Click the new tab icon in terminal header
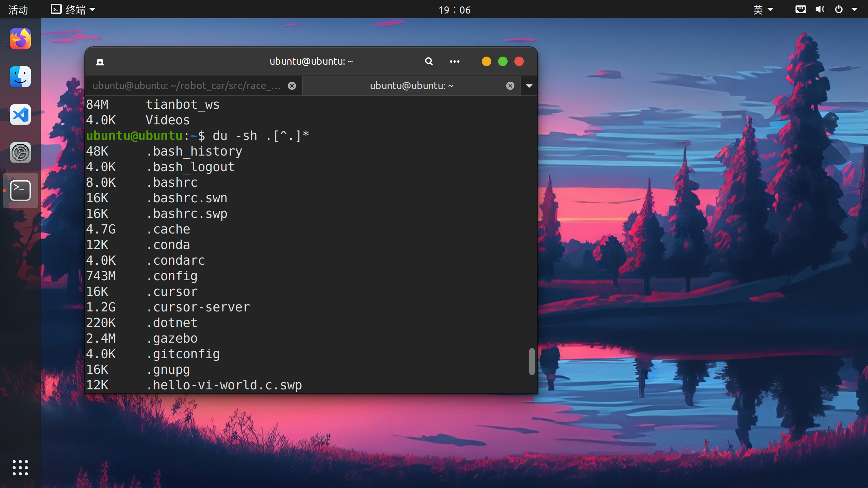 (100, 62)
